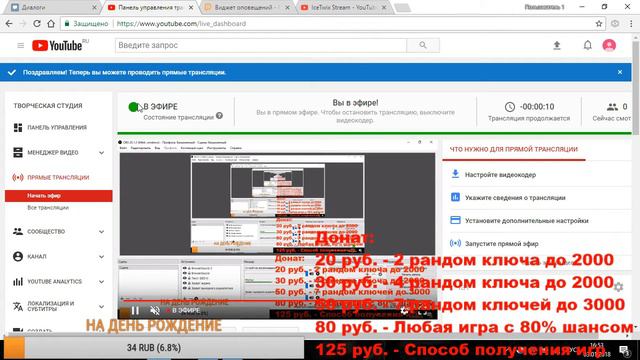Open Панель управления in Creator Studio sidebar

57,127
